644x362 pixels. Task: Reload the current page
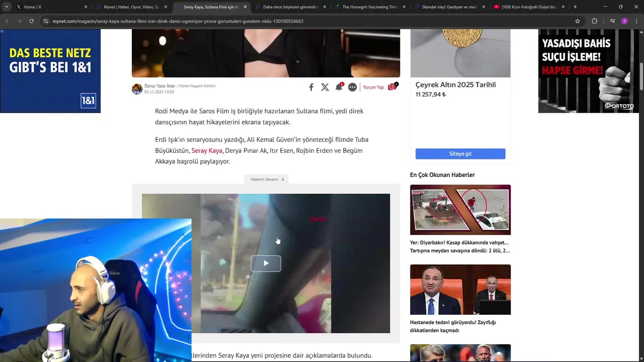pyautogui.click(x=31, y=21)
